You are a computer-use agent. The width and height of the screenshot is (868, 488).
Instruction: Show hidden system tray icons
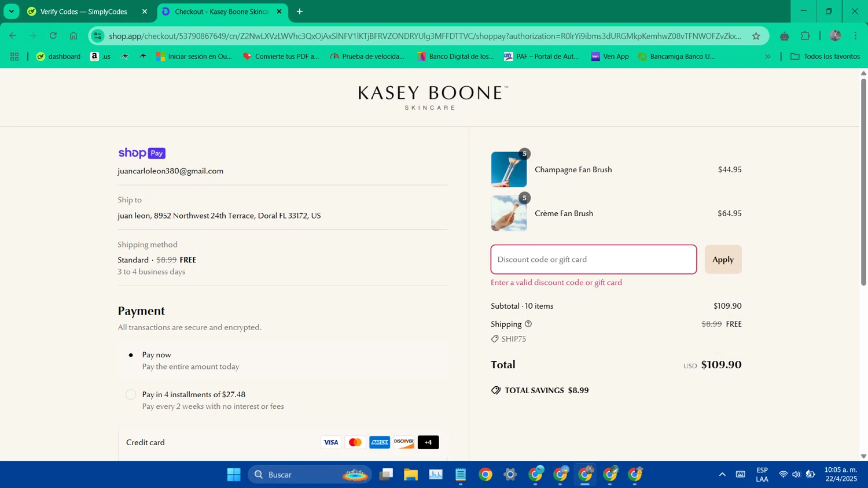pyautogui.click(x=722, y=475)
